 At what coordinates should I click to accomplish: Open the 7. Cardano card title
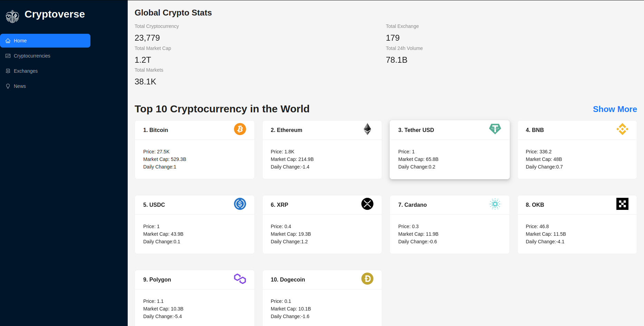point(412,205)
